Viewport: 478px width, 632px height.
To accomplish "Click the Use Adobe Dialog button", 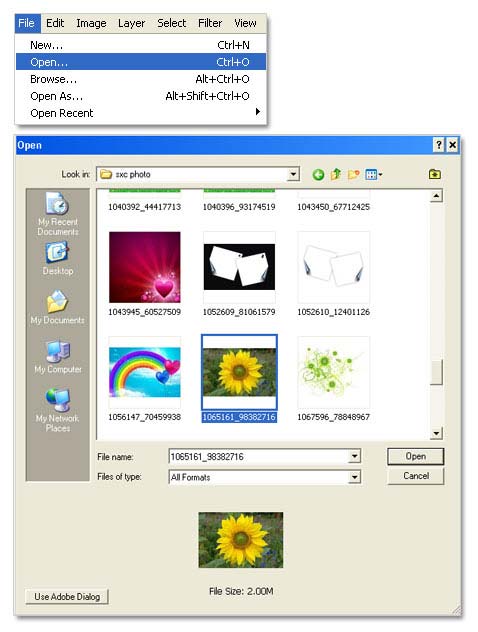I will click(x=67, y=597).
